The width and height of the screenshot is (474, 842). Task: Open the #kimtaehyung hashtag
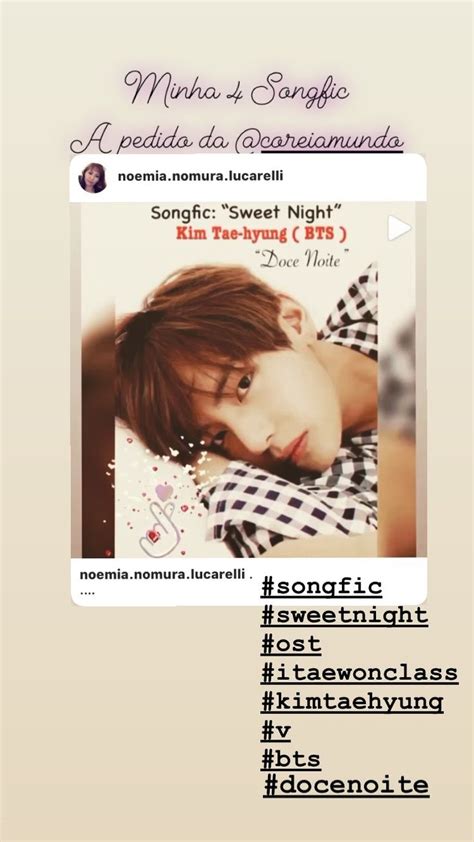click(x=352, y=702)
